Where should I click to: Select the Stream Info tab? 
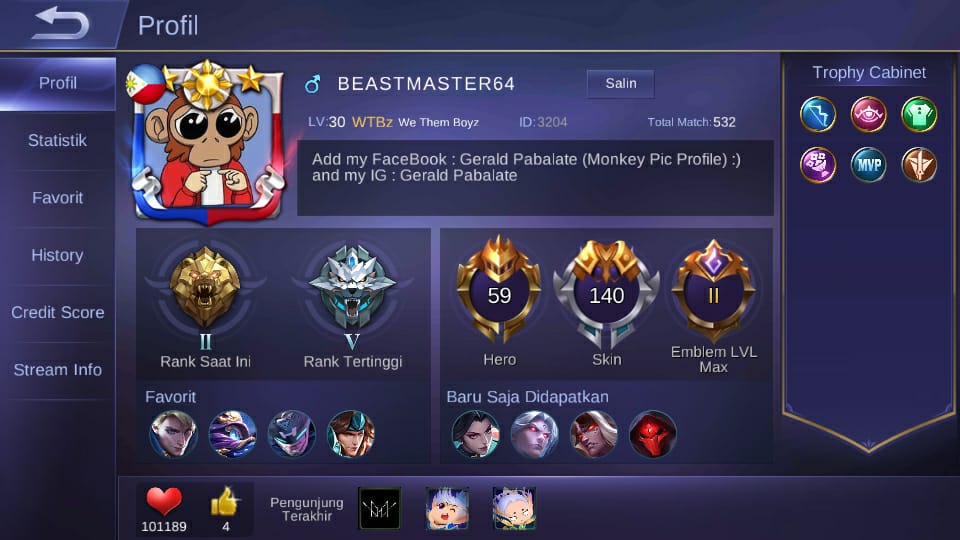pos(58,370)
